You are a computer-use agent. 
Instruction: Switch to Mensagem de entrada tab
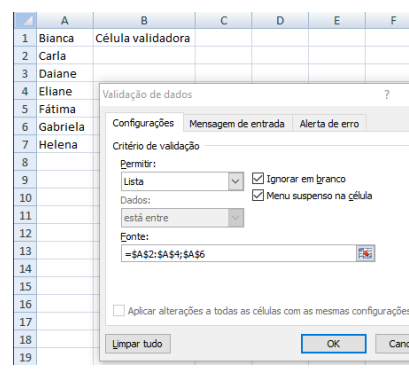[x=237, y=124]
